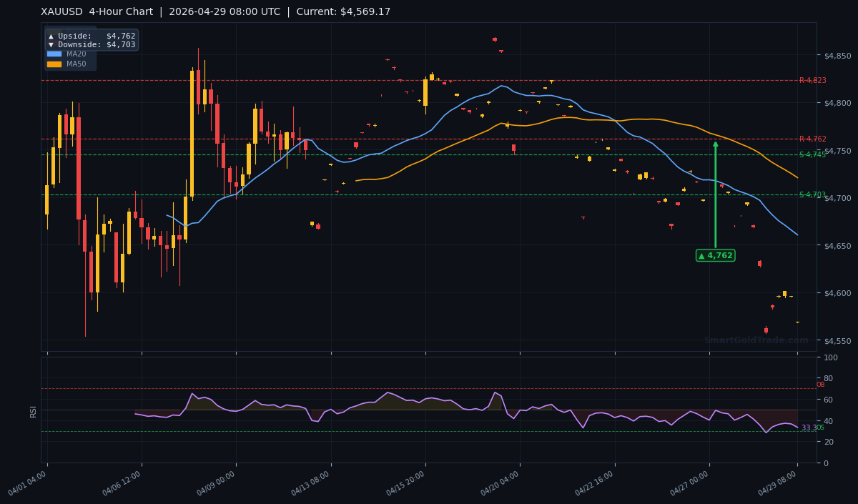Click the downside triangle icon in the legend
The height and width of the screenshot is (504, 858).
(51, 44)
